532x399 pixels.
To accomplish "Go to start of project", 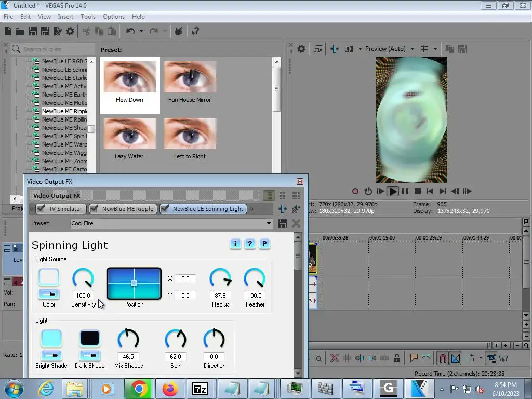I will pyautogui.click(x=430, y=191).
